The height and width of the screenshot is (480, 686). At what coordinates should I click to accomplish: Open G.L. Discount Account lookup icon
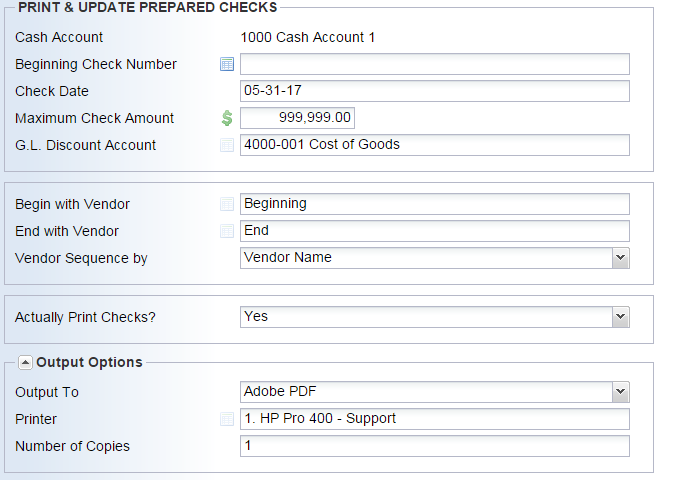coord(227,145)
